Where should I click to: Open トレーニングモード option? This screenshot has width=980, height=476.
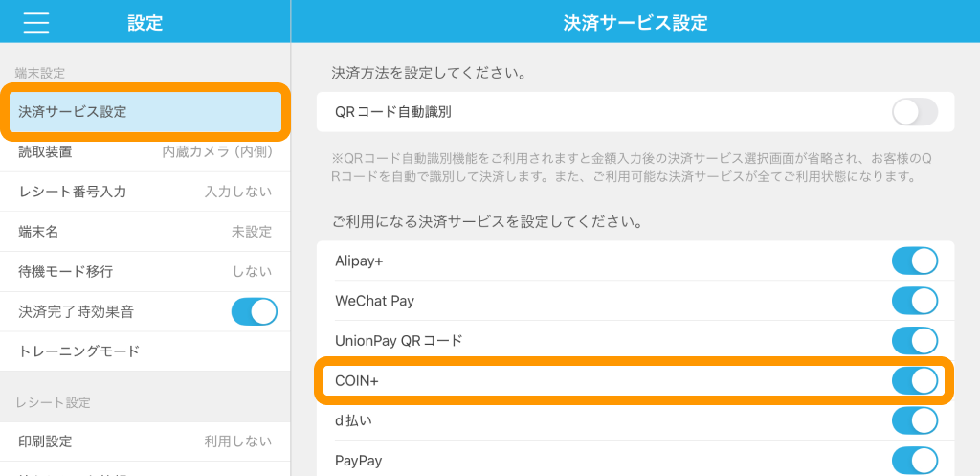(145, 351)
